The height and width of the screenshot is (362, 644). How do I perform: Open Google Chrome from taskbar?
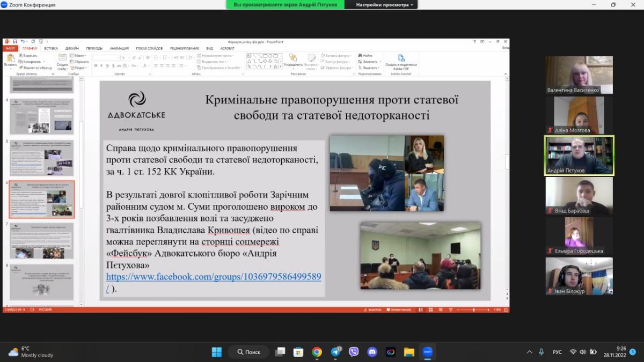tap(317, 352)
